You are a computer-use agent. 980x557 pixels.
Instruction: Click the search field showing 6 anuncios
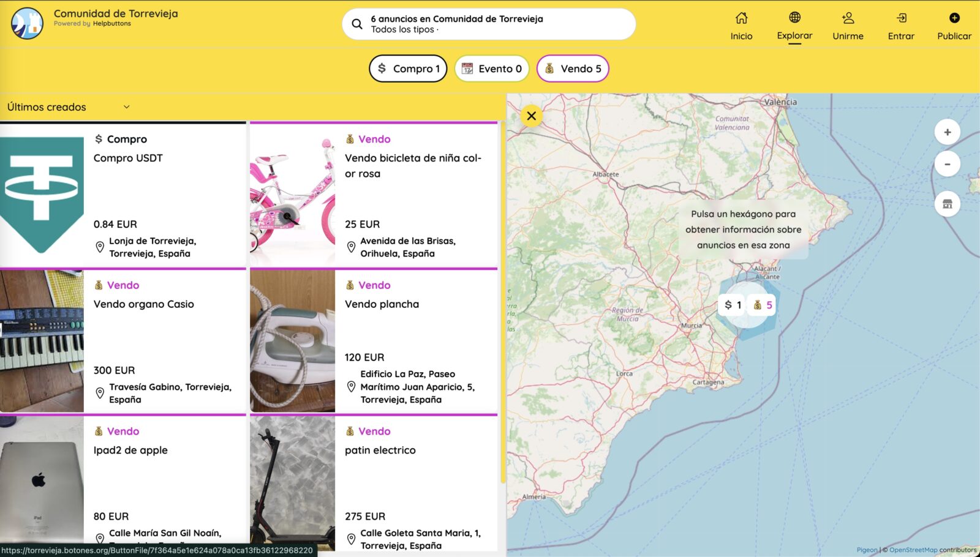(490, 24)
